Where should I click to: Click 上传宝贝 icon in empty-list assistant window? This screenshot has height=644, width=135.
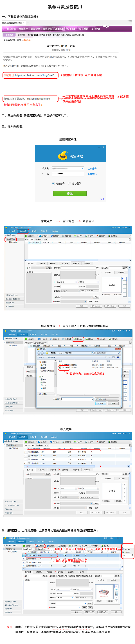pos(40,236)
